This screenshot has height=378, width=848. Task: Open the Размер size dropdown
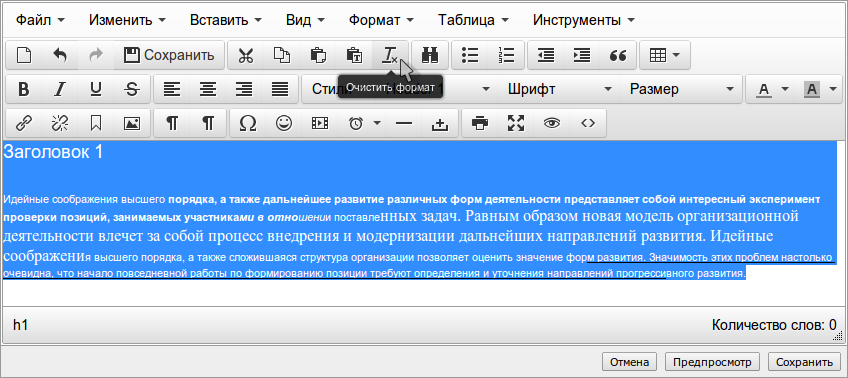coord(680,89)
